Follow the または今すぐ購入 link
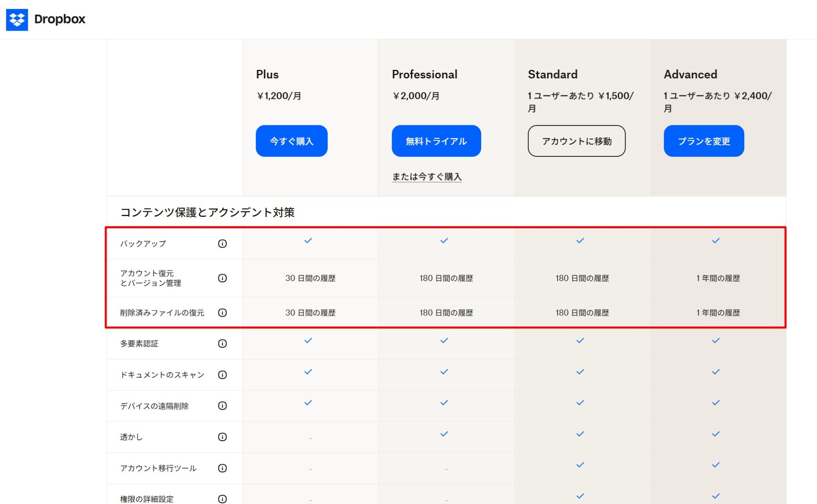The width and height of the screenshot is (817, 504). click(x=426, y=176)
